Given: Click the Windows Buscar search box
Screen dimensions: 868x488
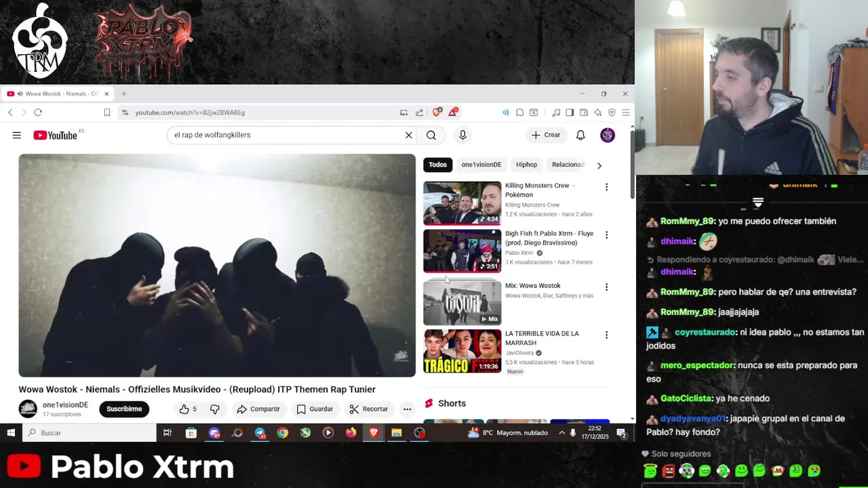Looking at the screenshot, I should click(x=90, y=432).
